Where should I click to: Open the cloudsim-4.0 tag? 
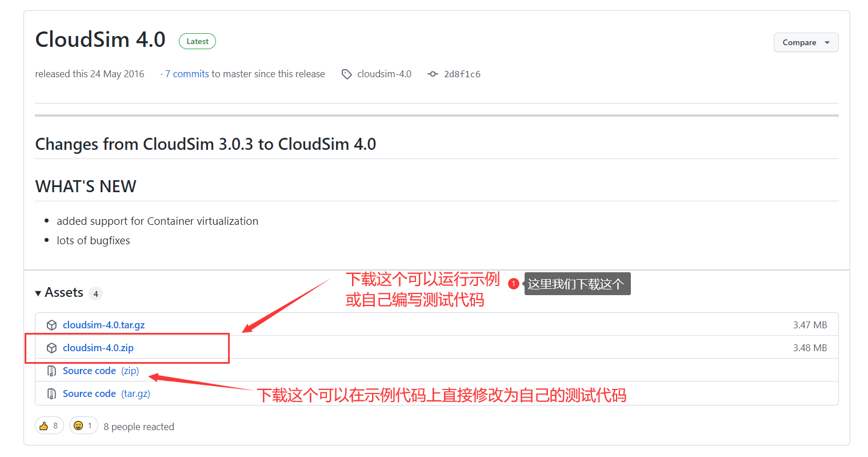pos(383,73)
